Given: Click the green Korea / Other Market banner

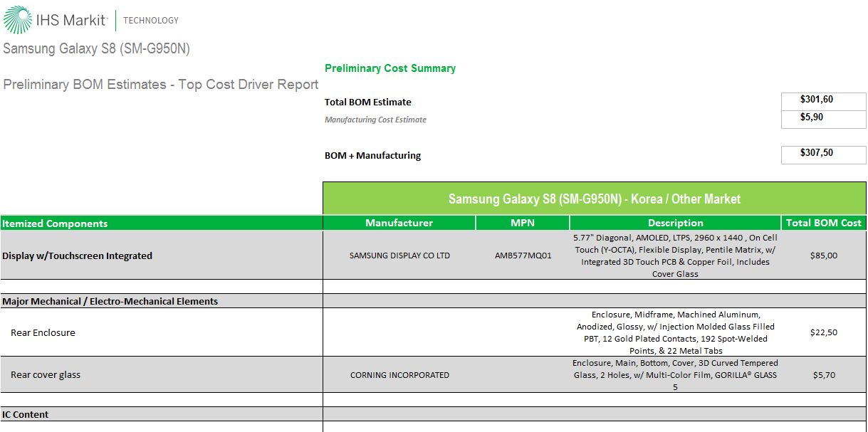Looking at the screenshot, I should coord(595,199).
